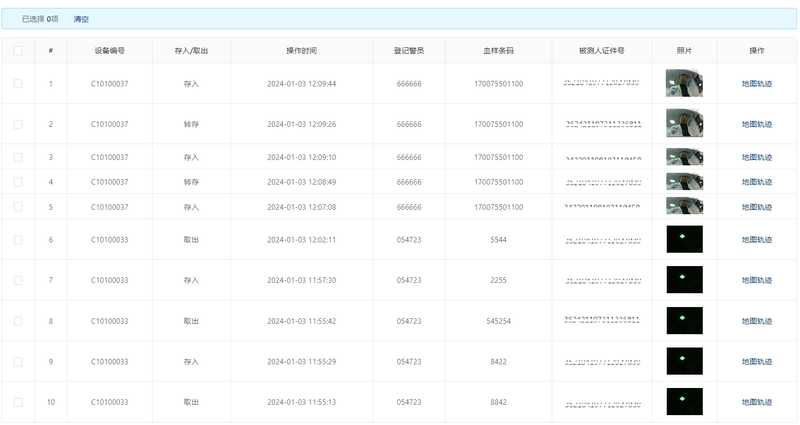The image size is (800, 425).
Task: Tick the checkbox for row 6
Action: pyautogui.click(x=18, y=240)
